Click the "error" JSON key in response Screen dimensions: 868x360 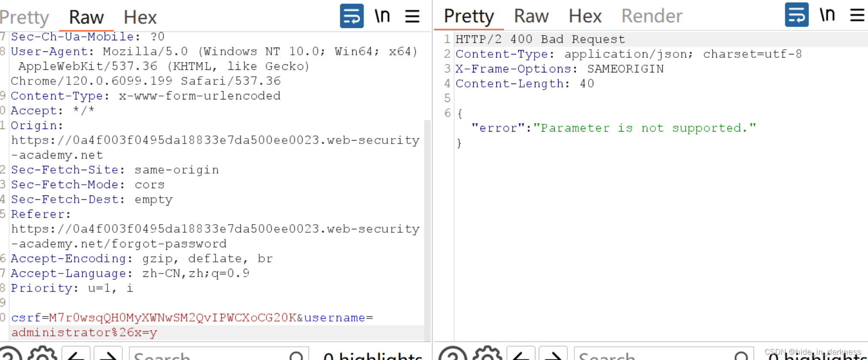coord(498,128)
